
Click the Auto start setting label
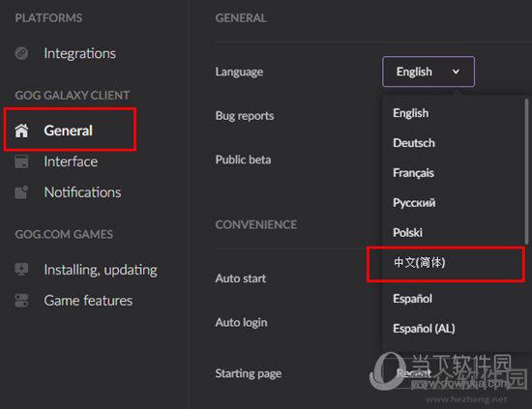coord(241,278)
